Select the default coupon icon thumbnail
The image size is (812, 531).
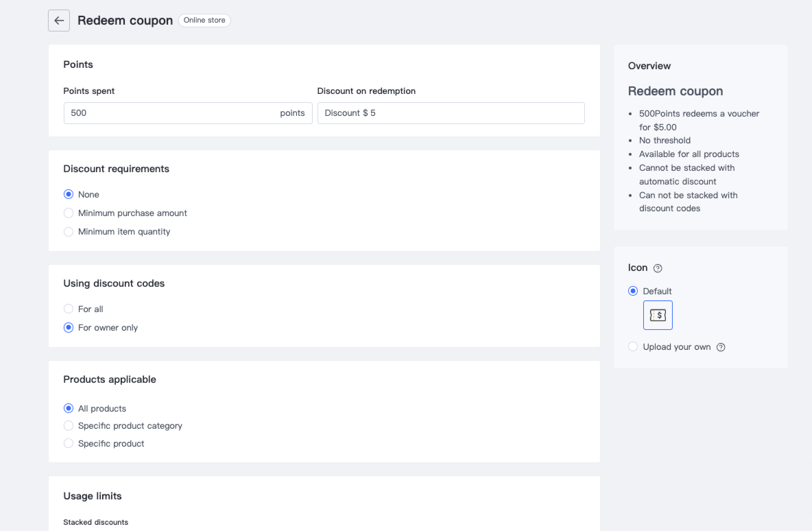658,316
